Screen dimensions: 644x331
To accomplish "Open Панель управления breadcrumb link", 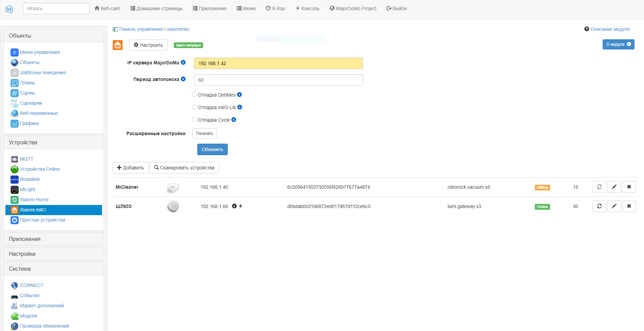I will tap(141, 29).
